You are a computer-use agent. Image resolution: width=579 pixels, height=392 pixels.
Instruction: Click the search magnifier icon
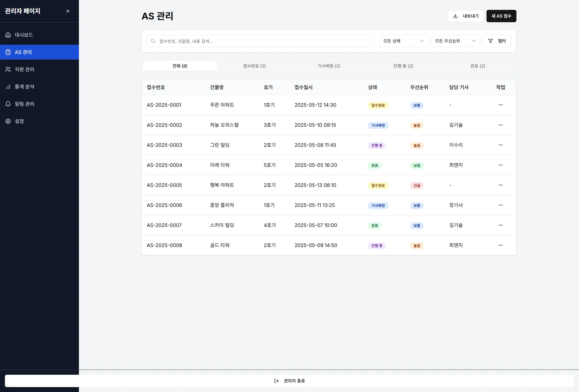pos(153,41)
